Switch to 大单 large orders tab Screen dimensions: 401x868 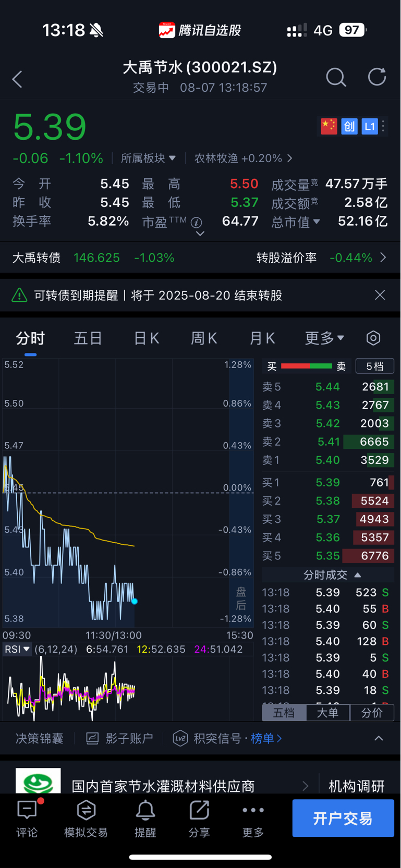pos(328,713)
